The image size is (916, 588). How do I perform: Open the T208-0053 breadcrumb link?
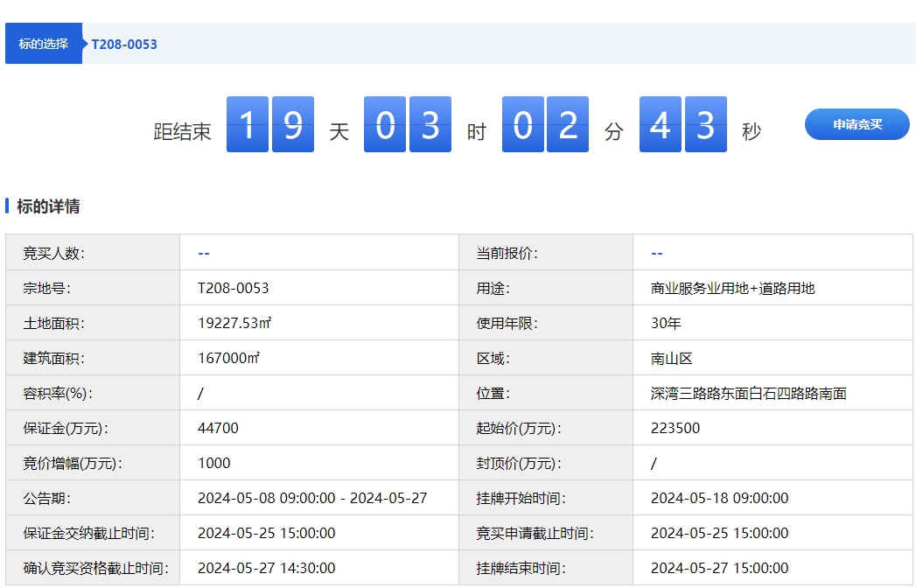[x=124, y=44]
